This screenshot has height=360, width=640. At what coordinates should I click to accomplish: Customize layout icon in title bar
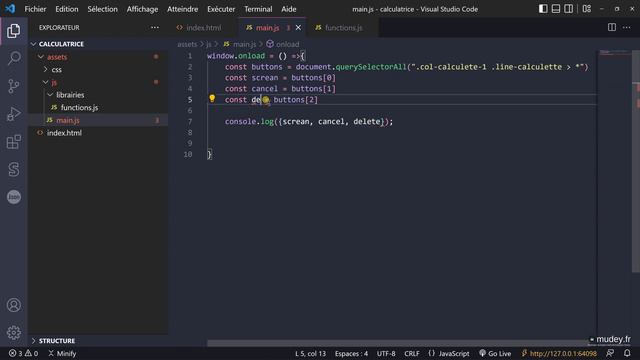click(587, 9)
